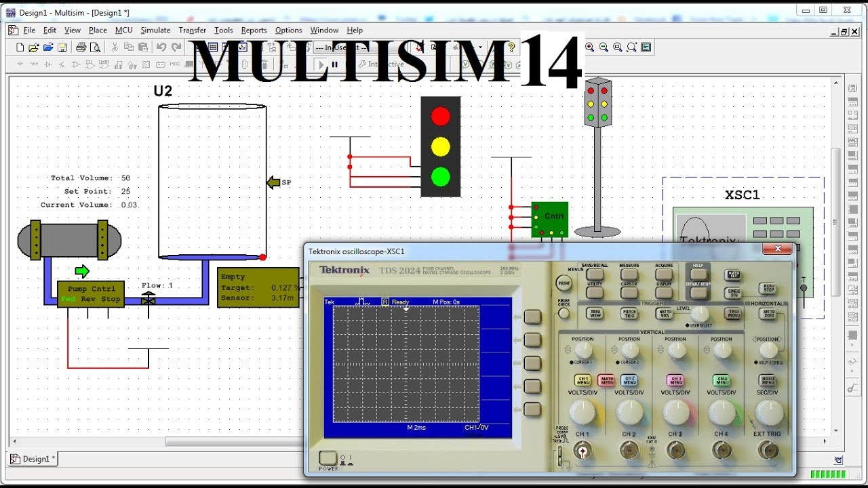Toggle full screen view icon
868x488 pixels.
point(646,47)
